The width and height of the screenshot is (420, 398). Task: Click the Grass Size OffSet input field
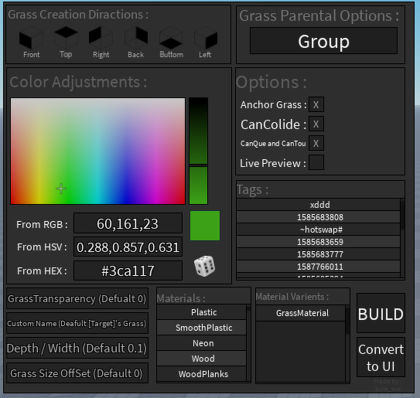(77, 373)
